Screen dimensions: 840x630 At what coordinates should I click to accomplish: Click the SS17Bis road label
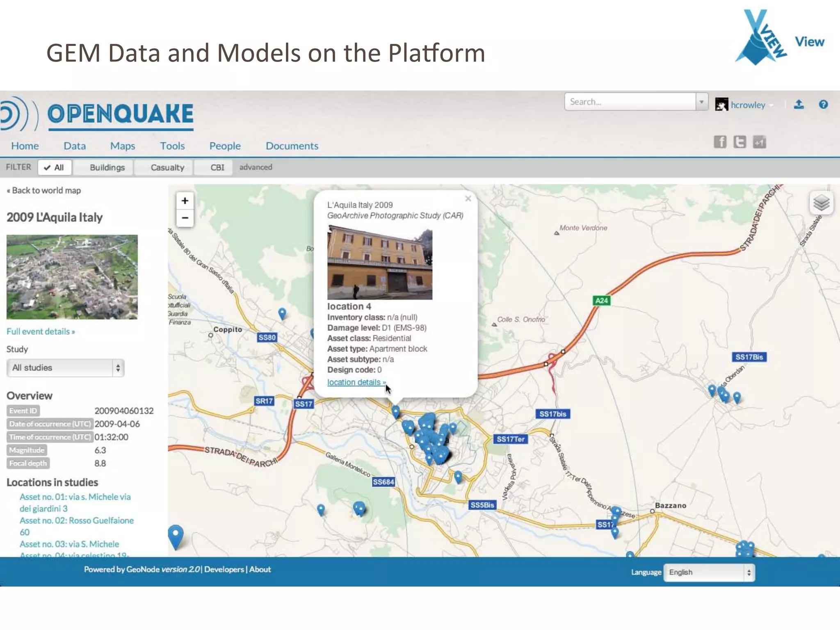tap(749, 357)
